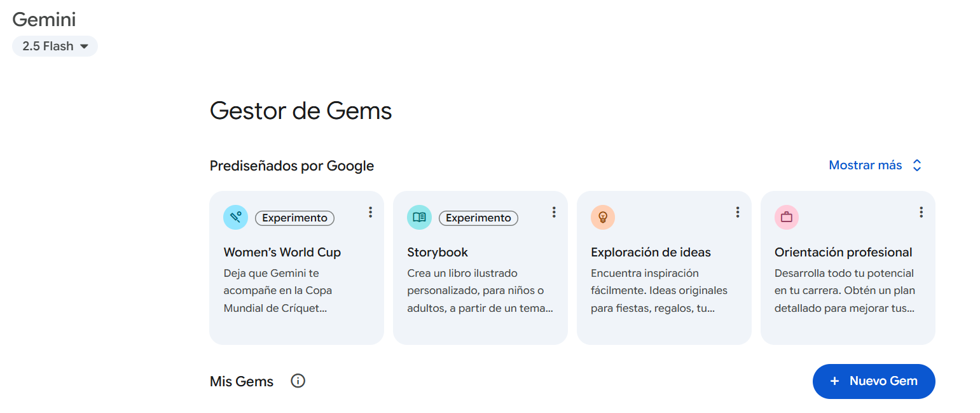Open the Storybook three-dot menu
The height and width of the screenshot is (413, 980).
tap(554, 212)
